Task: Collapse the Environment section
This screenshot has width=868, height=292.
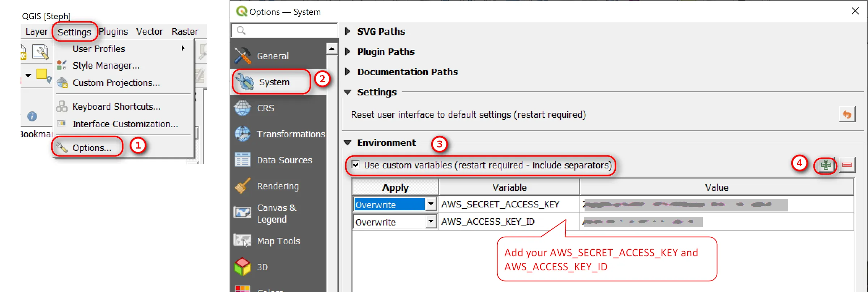Action: 348,143
